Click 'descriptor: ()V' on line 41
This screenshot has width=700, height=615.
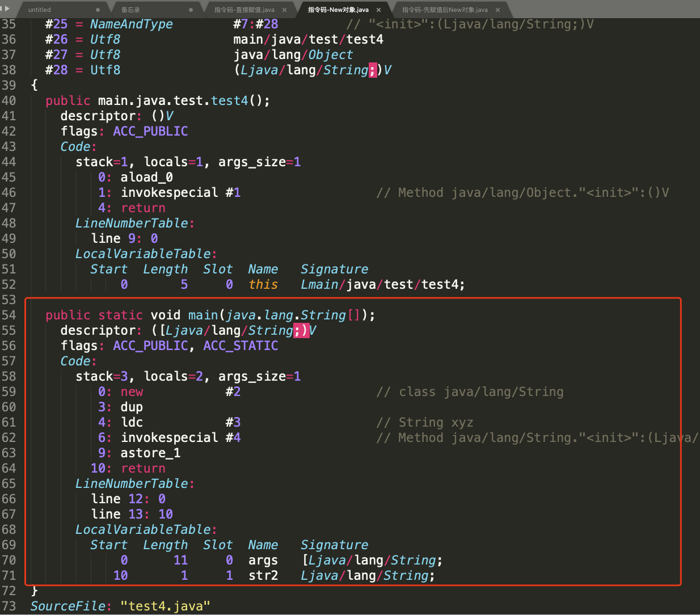tap(117, 116)
